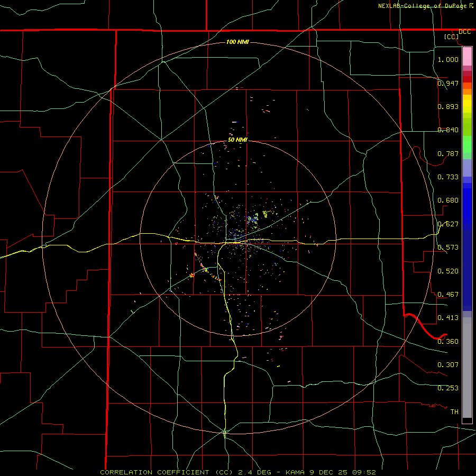Click the 0.360 legend value
This screenshot has width=476, height=476.
pyautogui.click(x=448, y=342)
